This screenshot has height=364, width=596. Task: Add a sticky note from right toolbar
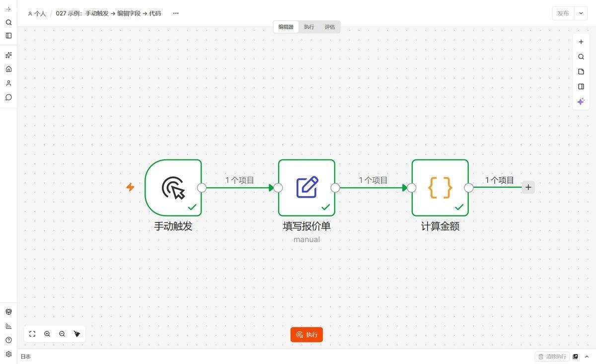coord(581,72)
